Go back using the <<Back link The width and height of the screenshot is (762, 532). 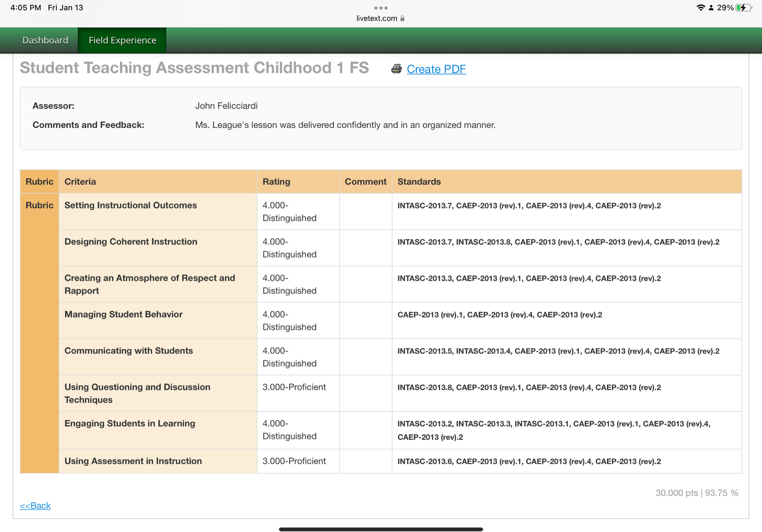point(35,506)
